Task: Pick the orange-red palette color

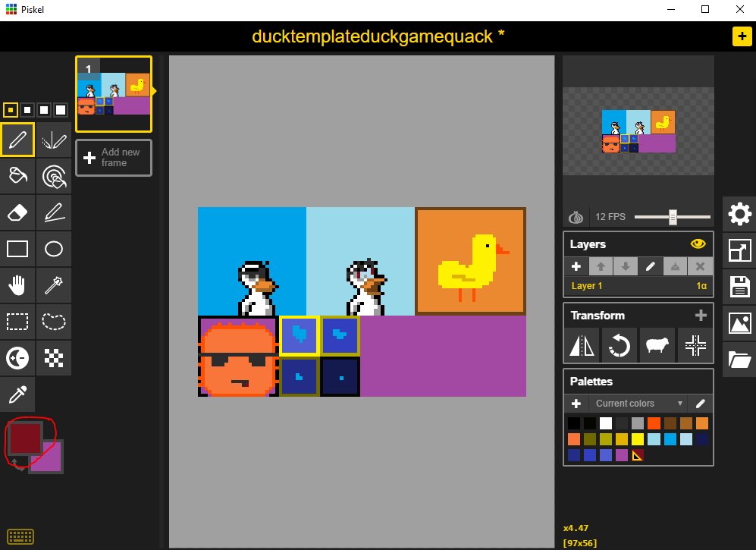Action: (654, 423)
